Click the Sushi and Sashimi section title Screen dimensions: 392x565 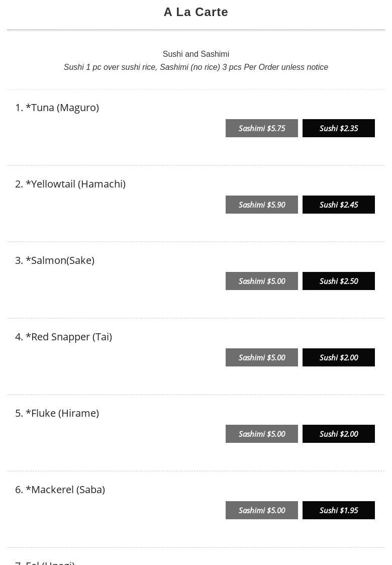tap(196, 54)
